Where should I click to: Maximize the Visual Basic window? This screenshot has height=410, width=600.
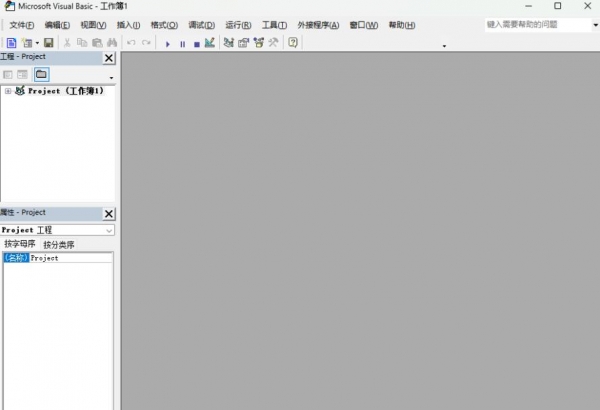[x=558, y=6]
